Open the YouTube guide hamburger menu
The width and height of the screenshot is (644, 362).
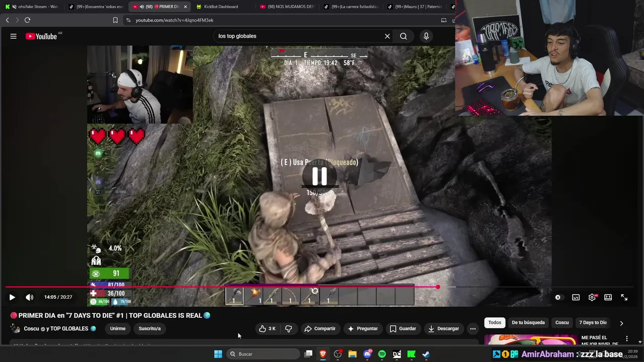pos(14,36)
